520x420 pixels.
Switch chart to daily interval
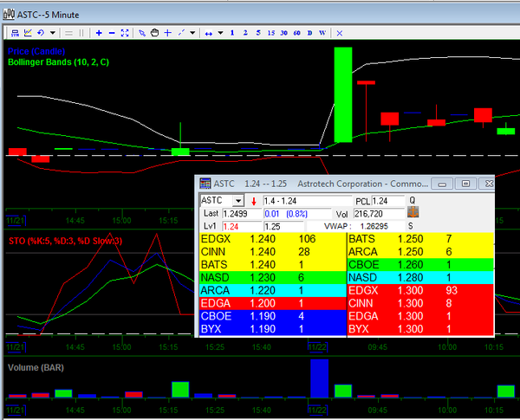click(x=310, y=33)
